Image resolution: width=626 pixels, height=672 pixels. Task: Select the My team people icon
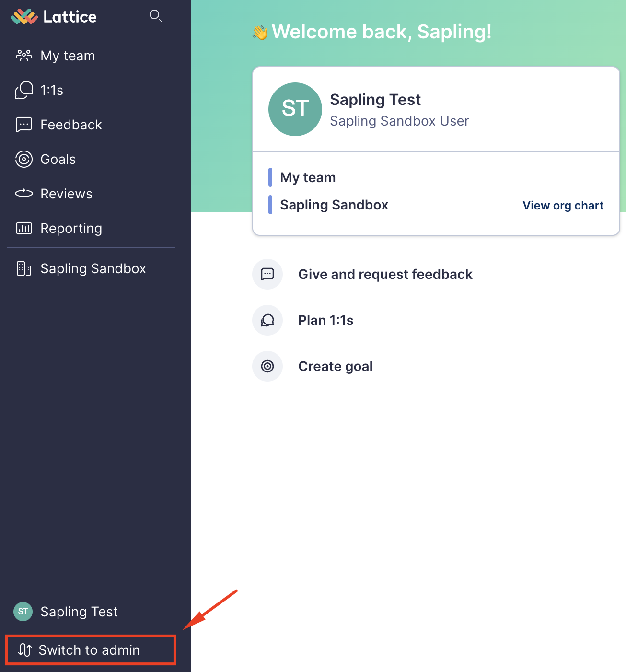23,55
